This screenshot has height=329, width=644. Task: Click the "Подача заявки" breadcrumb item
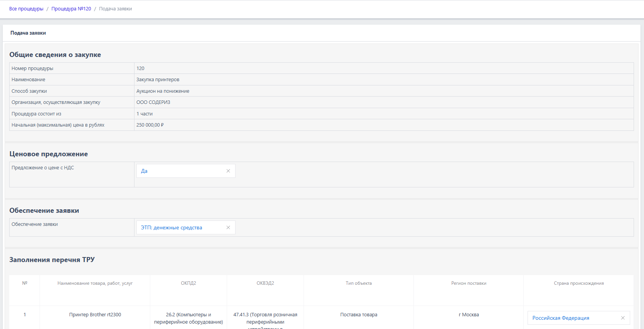(115, 9)
